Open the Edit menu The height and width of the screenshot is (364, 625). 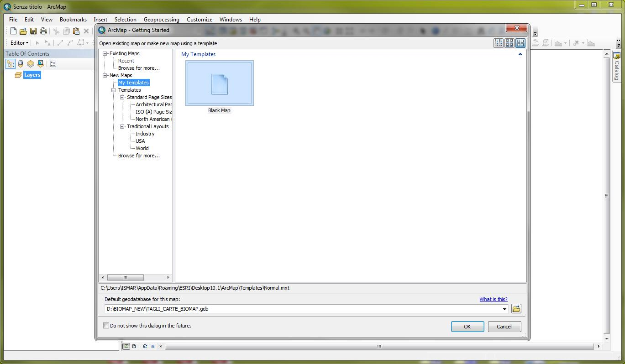(29, 20)
